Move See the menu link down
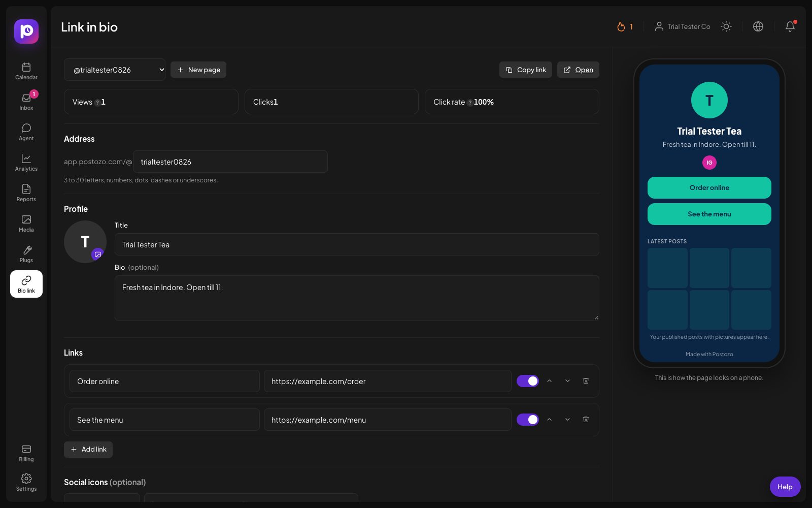Image resolution: width=812 pixels, height=508 pixels. click(567, 420)
